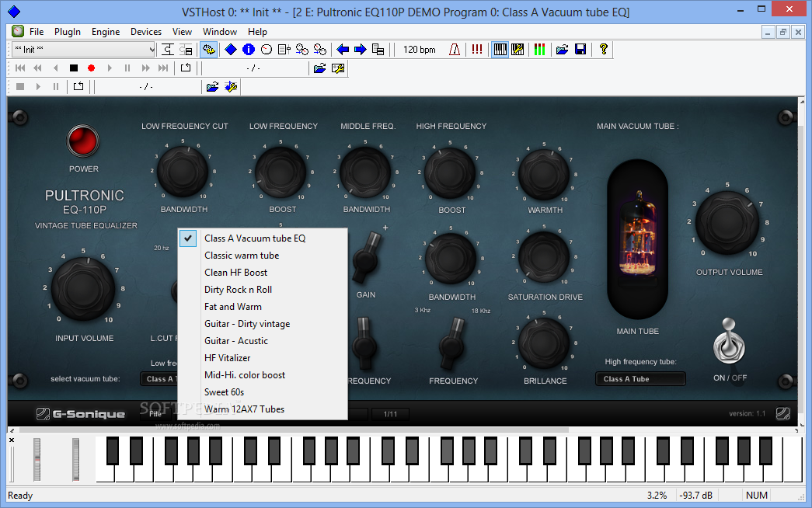Click play button in third toolbar row
This screenshot has width=812, height=508.
click(x=38, y=86)
